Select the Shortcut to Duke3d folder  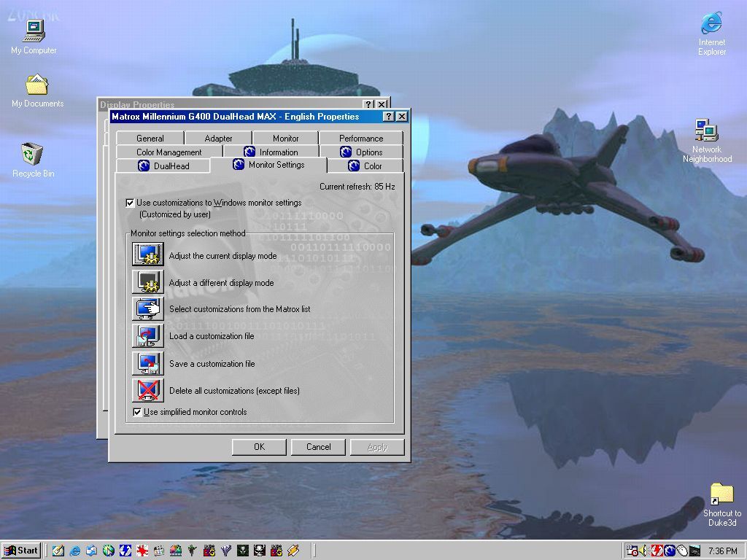pos(721,494)
